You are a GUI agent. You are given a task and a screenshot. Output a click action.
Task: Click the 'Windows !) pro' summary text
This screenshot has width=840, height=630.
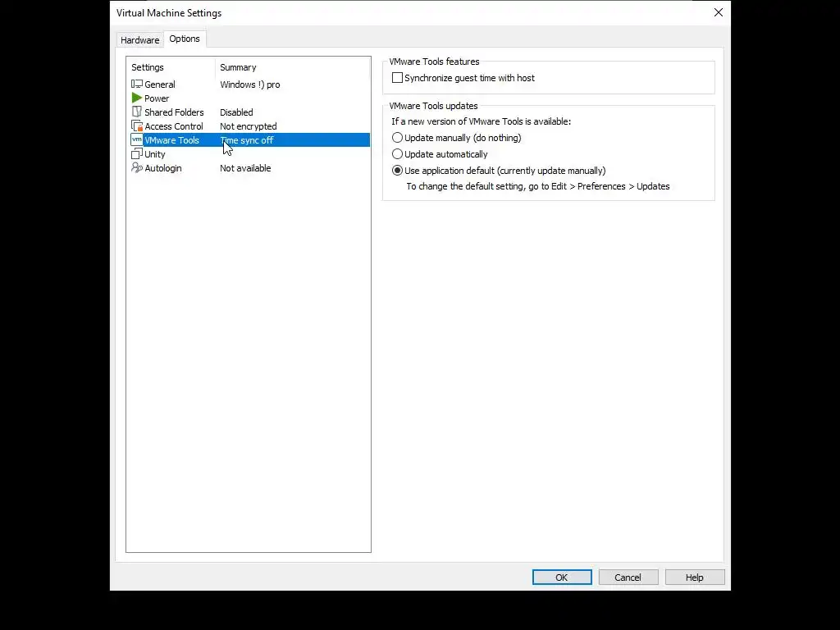tap(249, 84)
